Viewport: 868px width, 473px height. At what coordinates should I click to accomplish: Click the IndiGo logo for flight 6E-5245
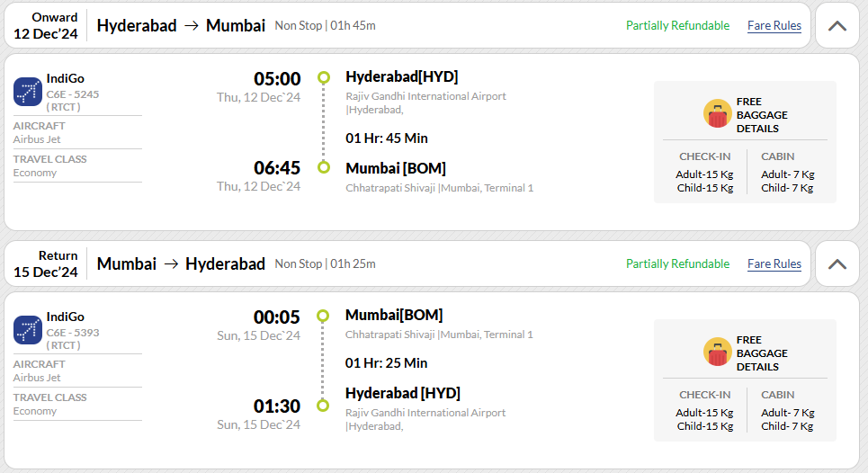coord(28,92)
